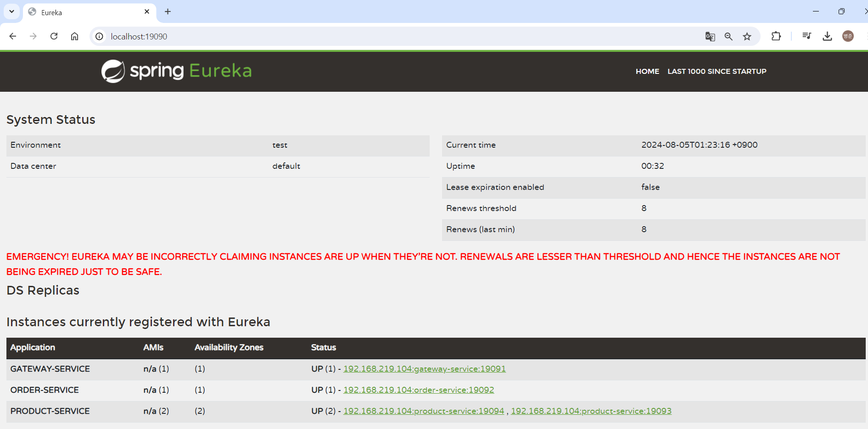The width and height of the screenshot is (868, 429).
Task: Open the order-service:19092 instance link
Action: pos(419,390)
